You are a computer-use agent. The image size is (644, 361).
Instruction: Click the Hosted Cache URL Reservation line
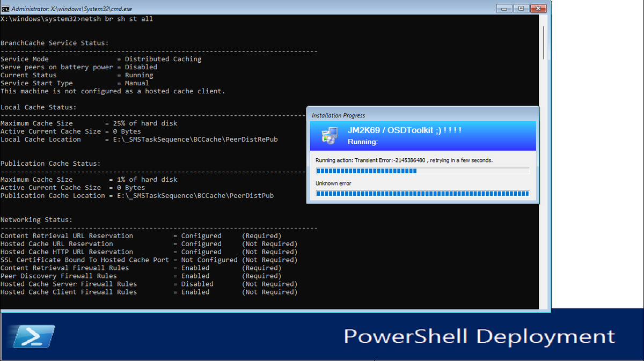(x=149, y=244)
